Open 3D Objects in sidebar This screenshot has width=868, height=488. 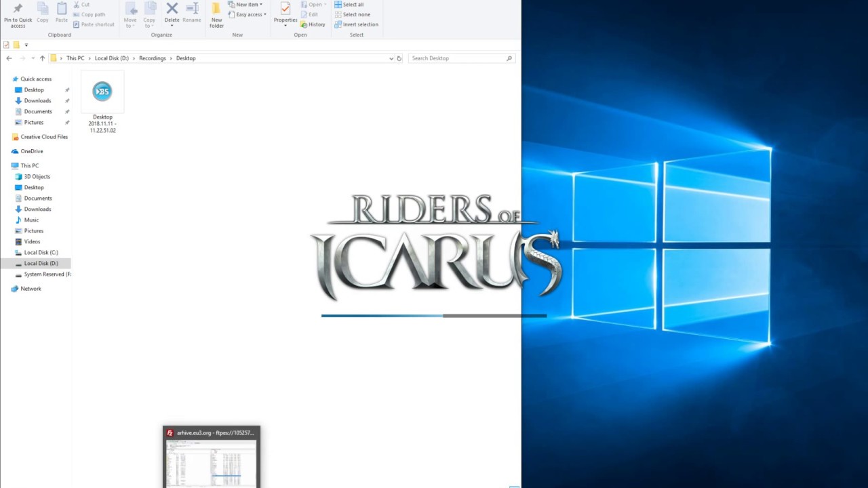point(37,176)
